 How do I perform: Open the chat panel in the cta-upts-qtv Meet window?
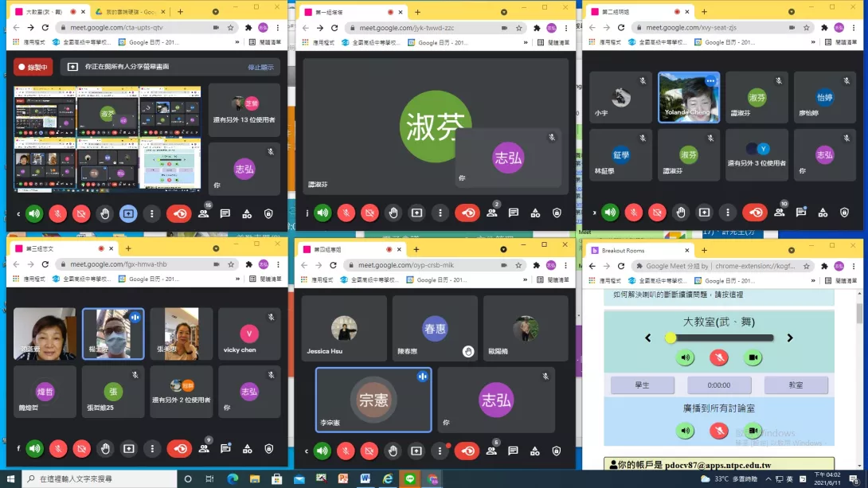click(225, 213)
